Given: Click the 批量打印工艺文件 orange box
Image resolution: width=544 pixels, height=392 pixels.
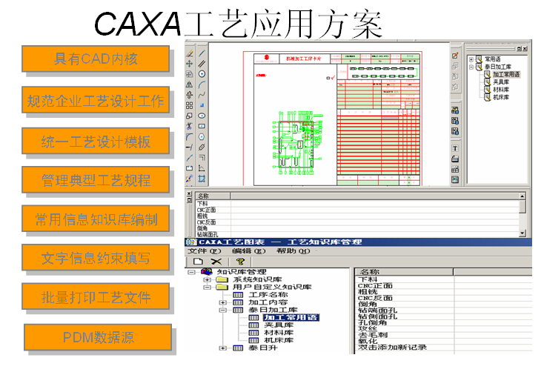Looking at the screenshot, I should point(96,296).
